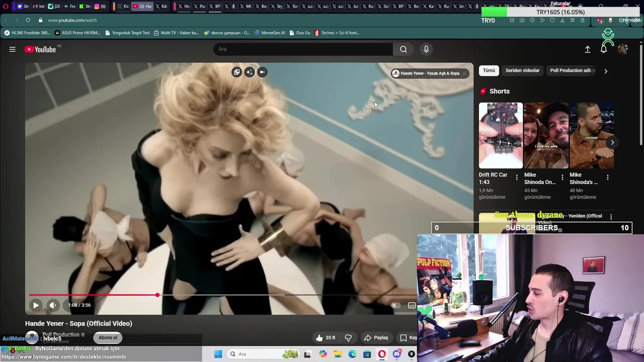Open the Multi TV - Haber bookmark
The image size is (644, 362).
(x=177, y=33)
